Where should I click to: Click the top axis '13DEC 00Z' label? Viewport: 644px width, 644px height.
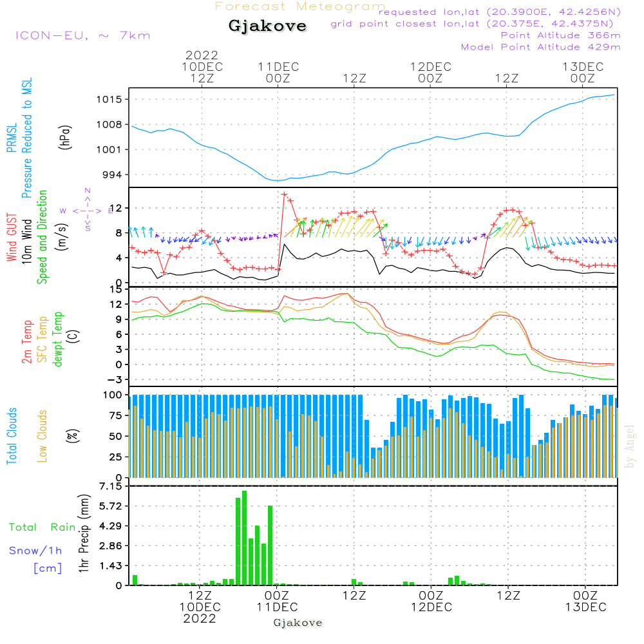point(583,72)
